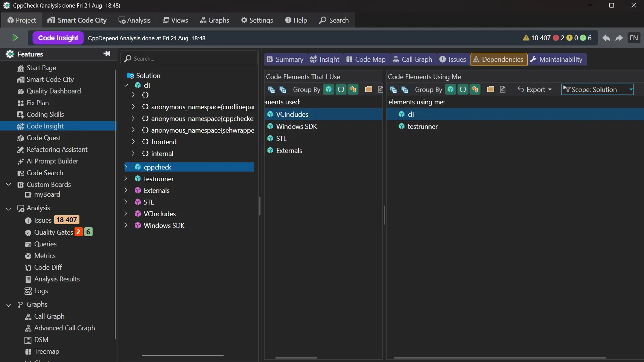Open the Graphs menu
Image resolution: width=644 pixels, height=362 pixels.
215,20
